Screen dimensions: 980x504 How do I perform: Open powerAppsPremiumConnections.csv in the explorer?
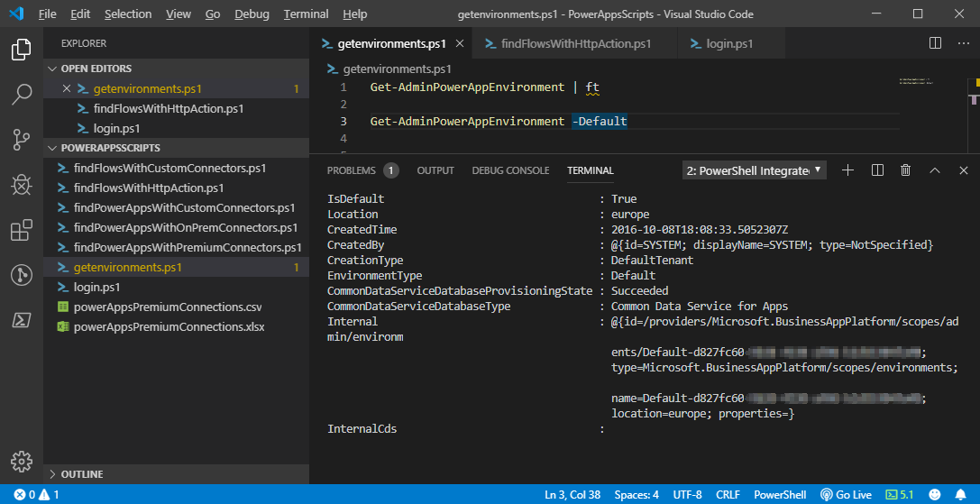pyautogui.click(x=168, y=307)
